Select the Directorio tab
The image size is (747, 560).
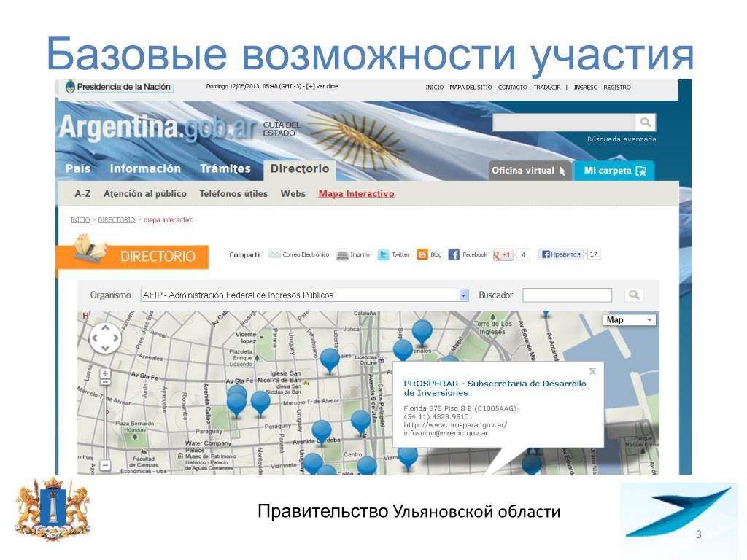pos(300,169)
